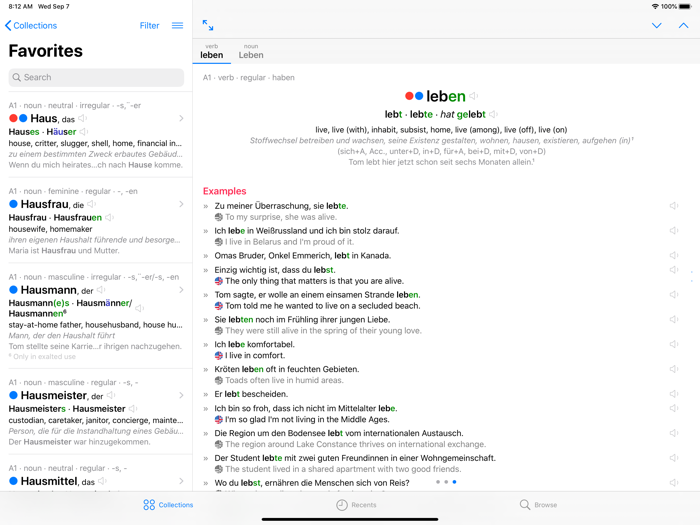Play audio for Hausmann, der
The image size is (700, 525).
click(x=101, y=290)
